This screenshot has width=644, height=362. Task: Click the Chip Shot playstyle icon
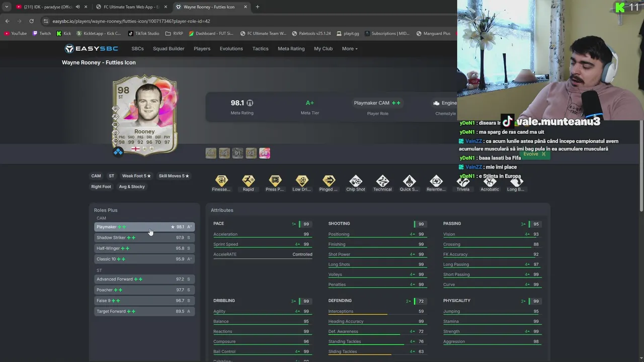[356, 180]
